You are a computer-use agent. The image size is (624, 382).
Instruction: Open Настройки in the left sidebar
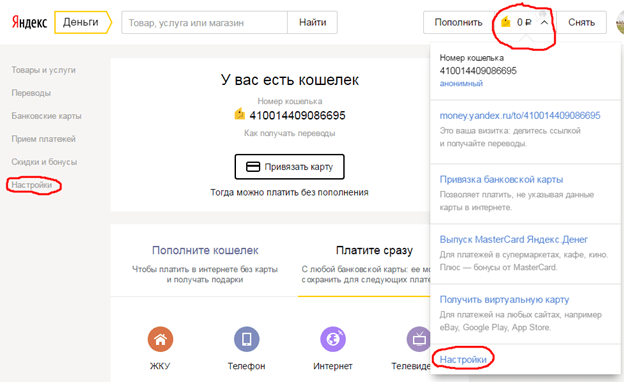[32, 185]
